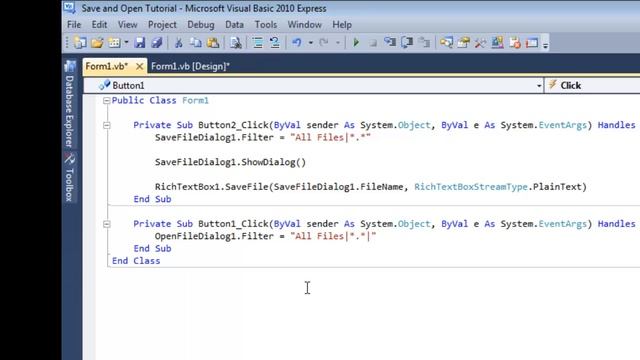Image resolution: width=640 pixels, height=360 pixels.
Task: Click the Redo arrow icon
Action: (x=324, y=42)
